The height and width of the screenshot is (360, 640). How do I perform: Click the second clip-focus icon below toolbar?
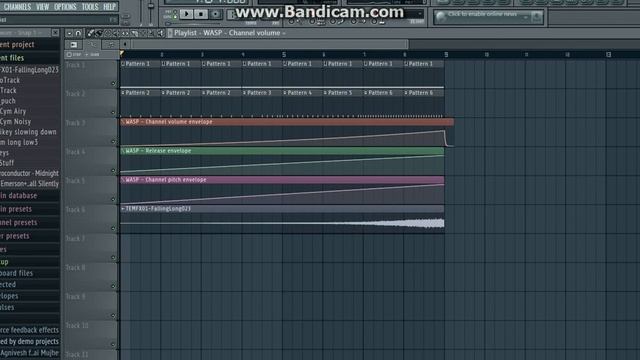coord(92,44)
